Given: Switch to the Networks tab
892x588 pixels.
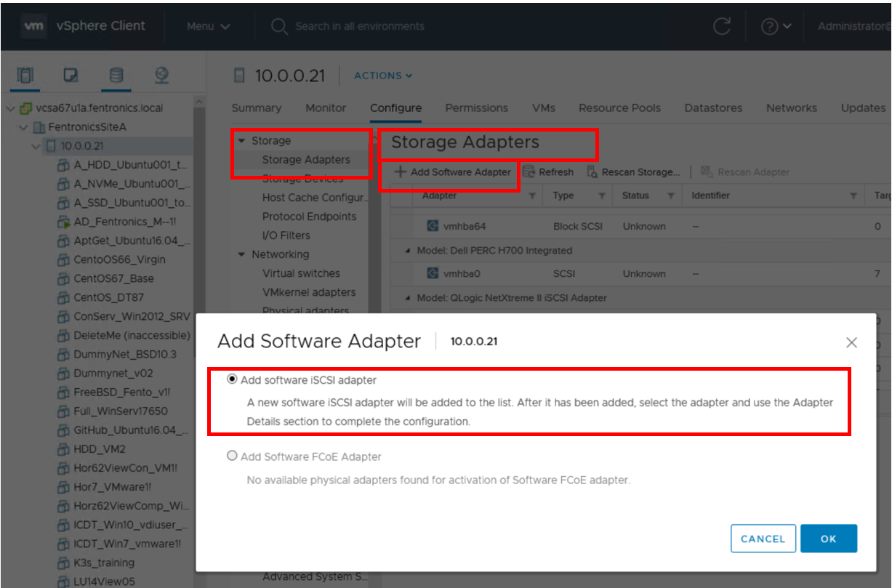Looking at the screenshot, I should [x=791, y=108].
